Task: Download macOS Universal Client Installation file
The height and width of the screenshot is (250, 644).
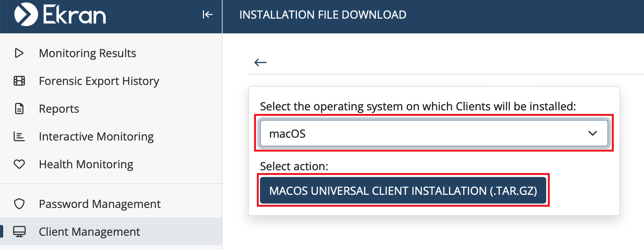Action: coord(403,190)
